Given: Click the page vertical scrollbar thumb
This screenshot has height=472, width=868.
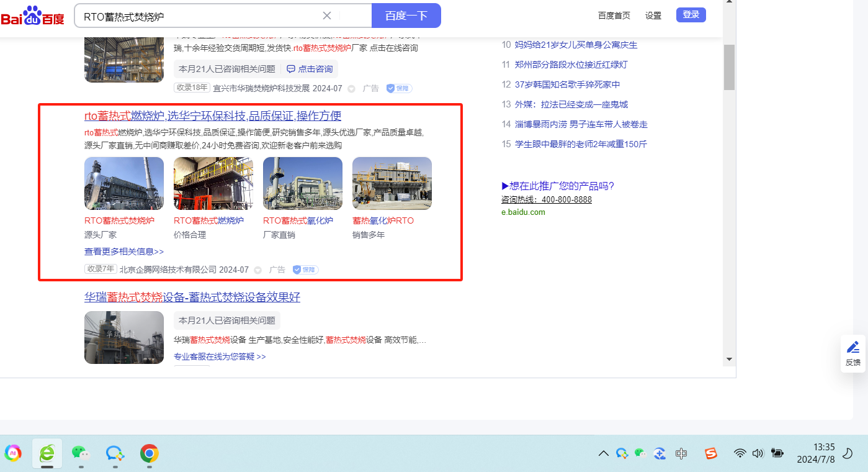Looking at the screenshot, I should click(729, 67).
